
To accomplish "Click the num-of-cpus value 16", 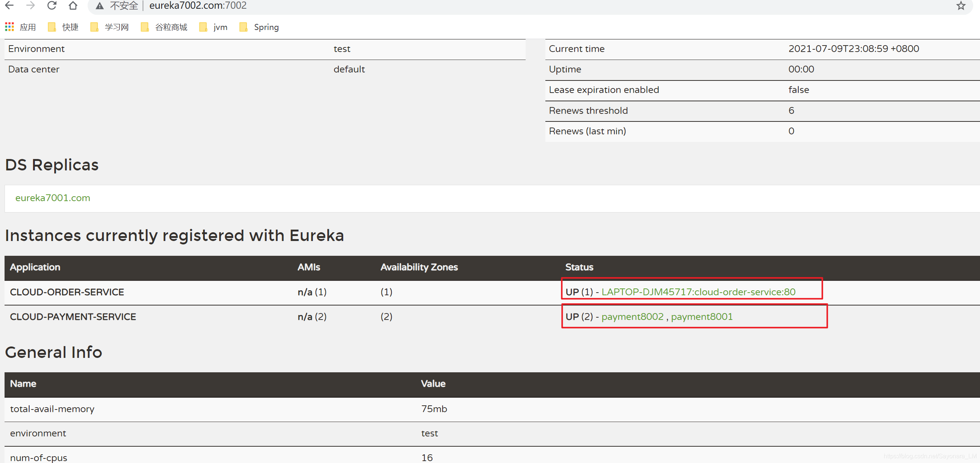I will (x=427, y=458).
